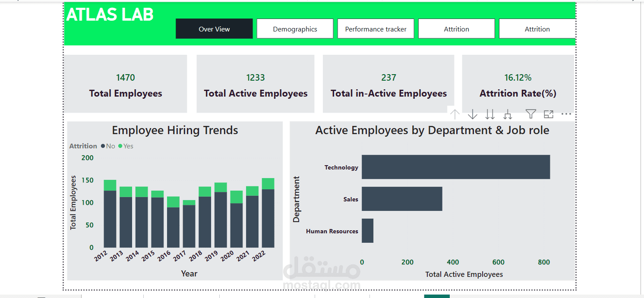Click the drill up arrow icon
The image size is (644, 298).
point(455,114)
